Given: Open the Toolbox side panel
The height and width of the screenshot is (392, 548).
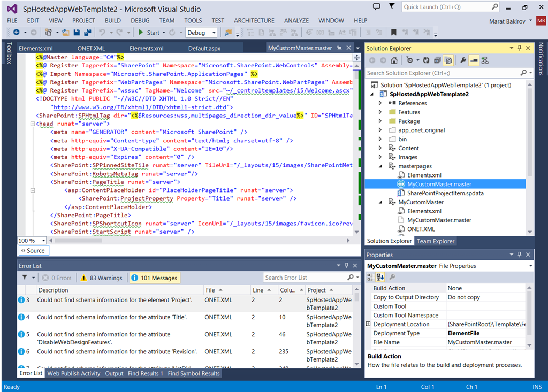Looking at the screenshot, I should coord(10,53).
